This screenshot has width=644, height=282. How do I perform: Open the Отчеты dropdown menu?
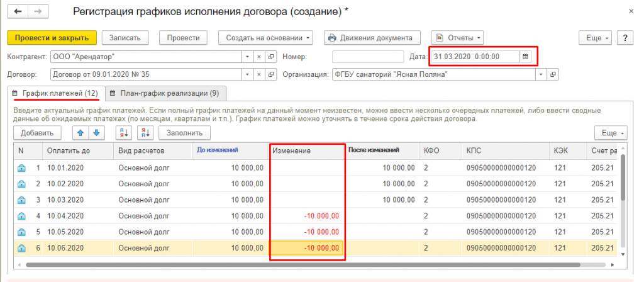457,38
